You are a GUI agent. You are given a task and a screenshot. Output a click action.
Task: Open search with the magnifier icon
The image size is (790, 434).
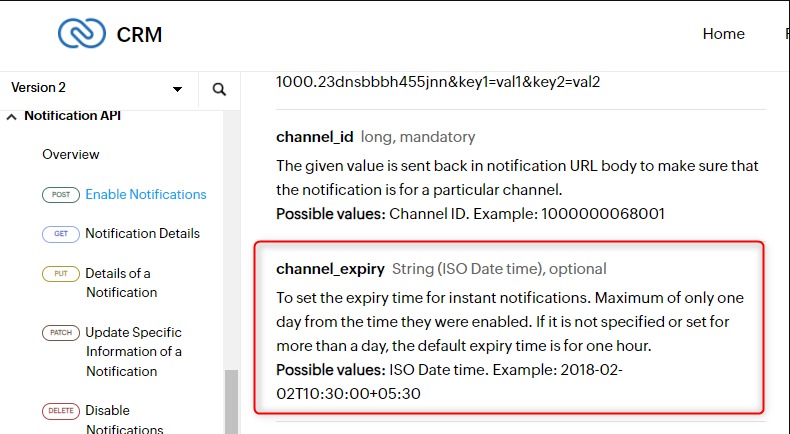coord(219,89)
